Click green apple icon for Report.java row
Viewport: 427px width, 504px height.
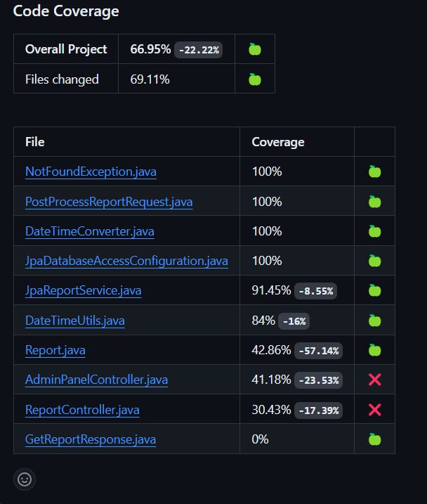click(x=374, y=350)
